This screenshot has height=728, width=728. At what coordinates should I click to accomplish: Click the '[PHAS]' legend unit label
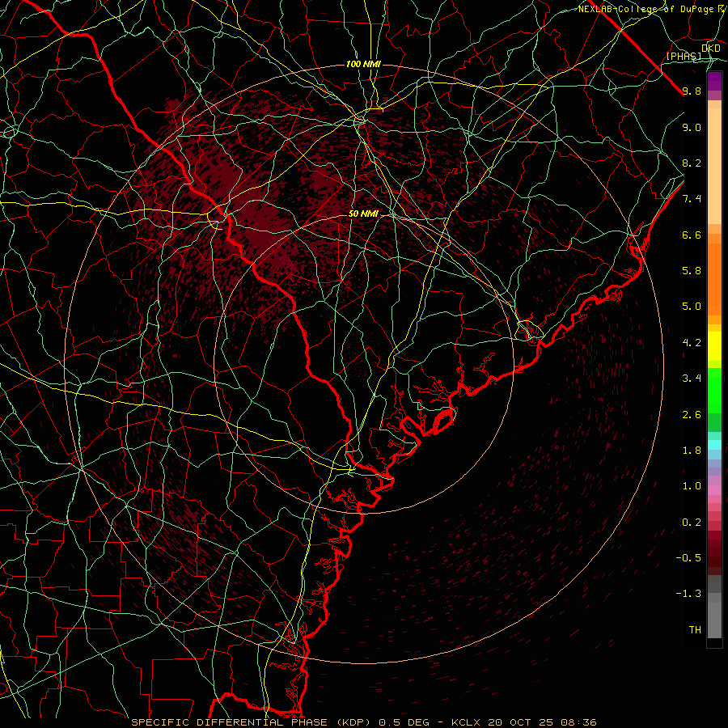pos(684,57)
